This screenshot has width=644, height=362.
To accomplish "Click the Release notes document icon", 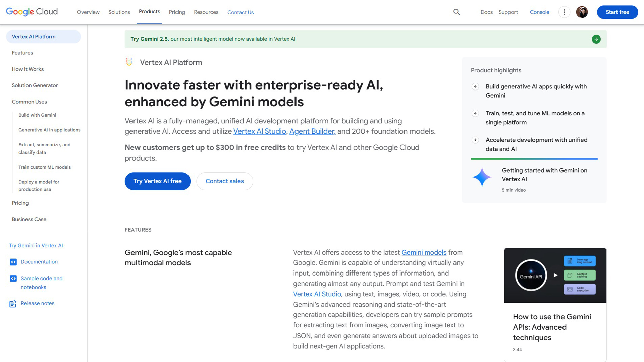I will click(x=13, y=304).
